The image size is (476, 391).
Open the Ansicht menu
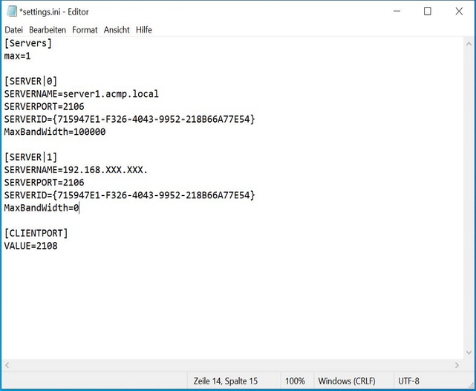(x=116, y=30)
